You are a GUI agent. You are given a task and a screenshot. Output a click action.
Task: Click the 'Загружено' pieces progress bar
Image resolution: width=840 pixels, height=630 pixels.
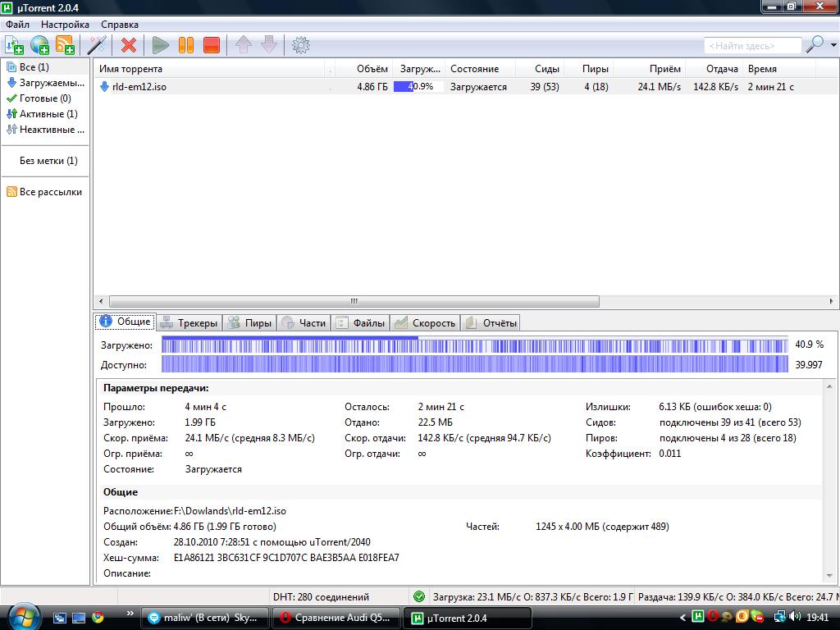click(x=475, y=345)
